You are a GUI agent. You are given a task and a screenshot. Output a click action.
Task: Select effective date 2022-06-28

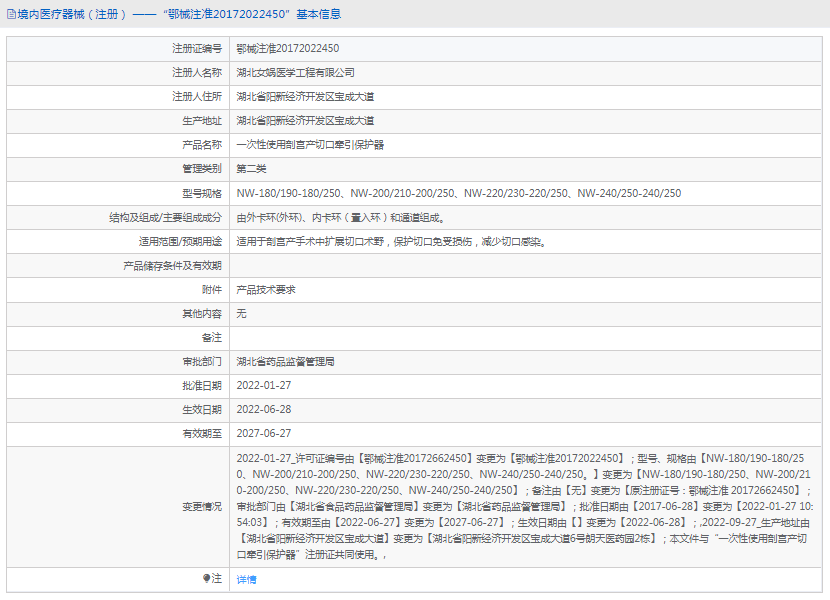264,409
